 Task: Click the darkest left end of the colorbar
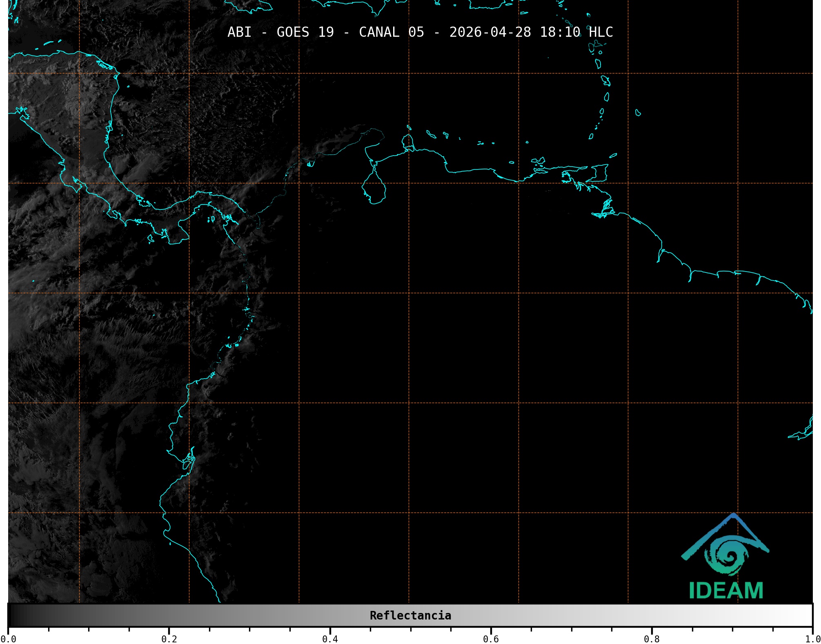[13, 615]
